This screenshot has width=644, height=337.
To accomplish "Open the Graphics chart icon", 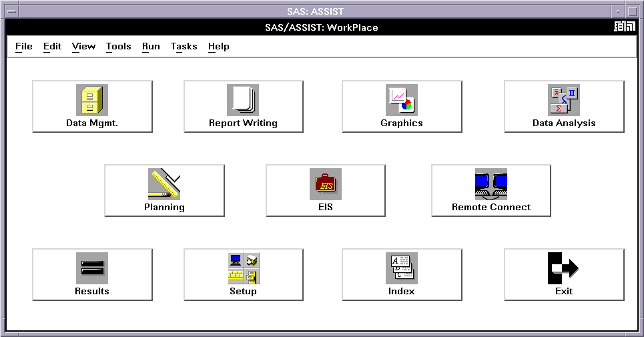I will tap(401, 101).
